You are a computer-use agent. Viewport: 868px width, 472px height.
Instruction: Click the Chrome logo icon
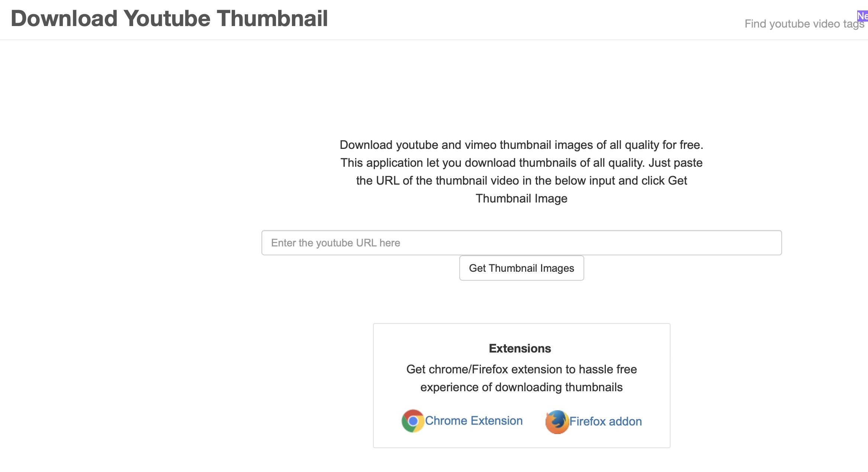point(413,421)
